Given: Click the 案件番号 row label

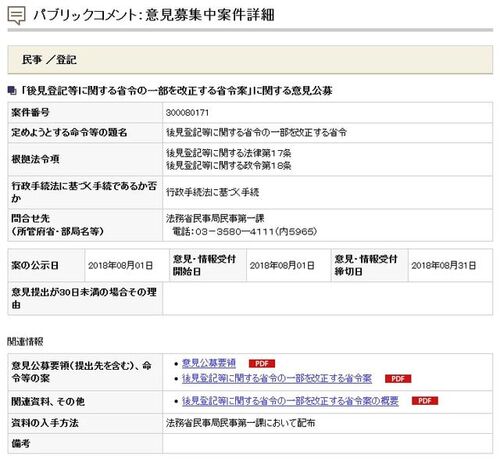Looking at the screenshot, I should 30,112.
